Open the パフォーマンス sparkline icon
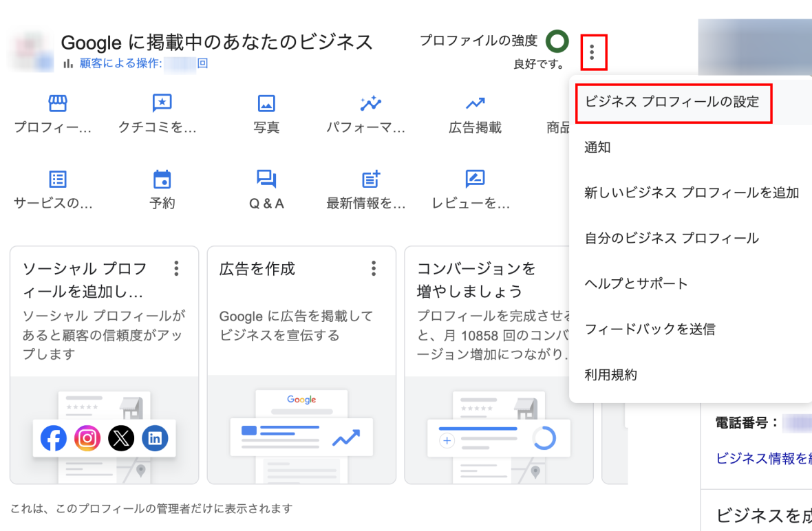Screen dimensions: 812x531 point(370,104)
